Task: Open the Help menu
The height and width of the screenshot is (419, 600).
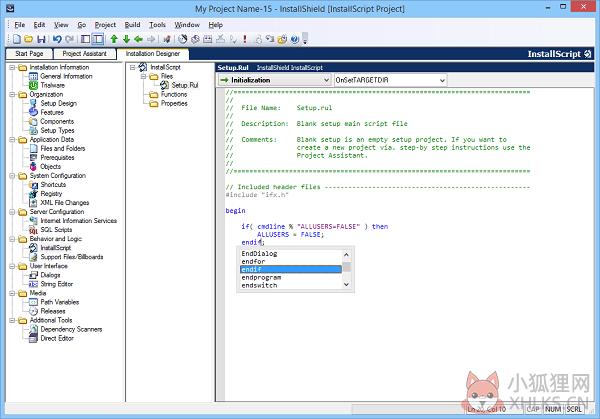Action: (215, 25)
